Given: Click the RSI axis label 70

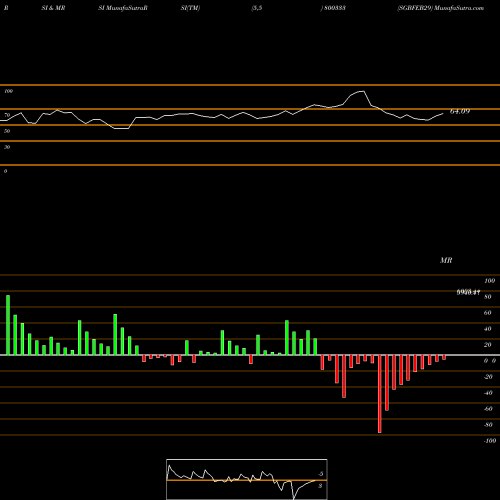Looking at the screenshot, I should [x=7, y=115].
